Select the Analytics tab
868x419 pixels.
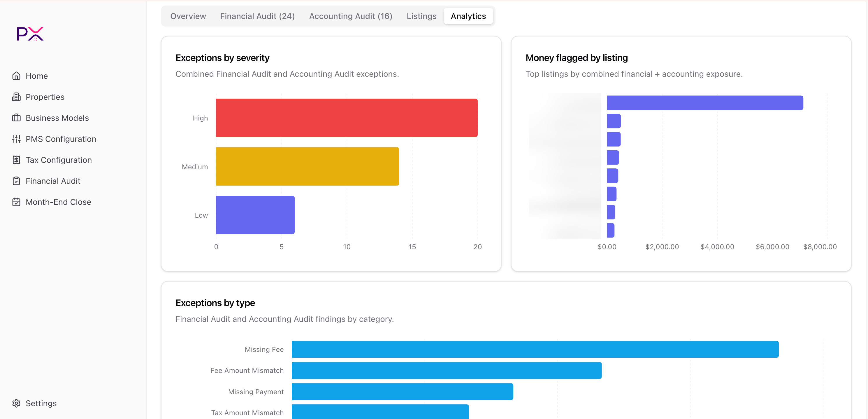point(468,16)
